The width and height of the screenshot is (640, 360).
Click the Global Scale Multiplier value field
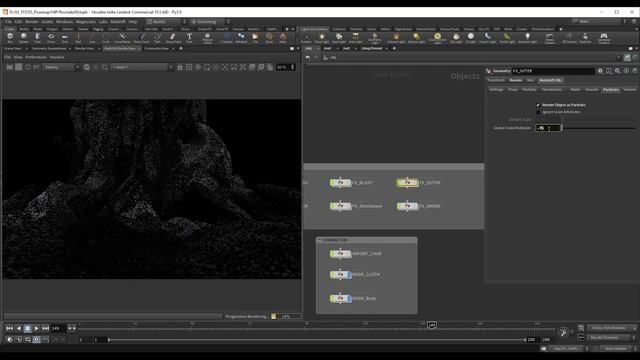coord(548,128)
